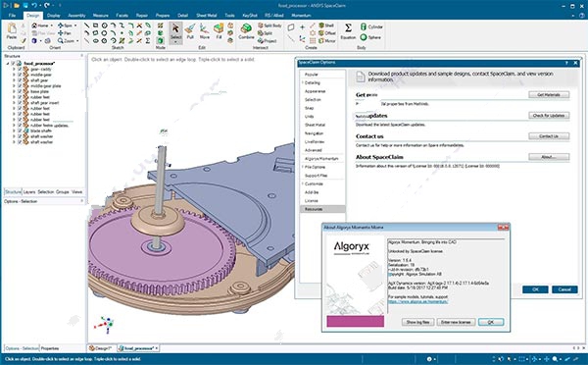Viewport: 588px width, 365px height.
Task: Switch to the Sheet Metal ribbon tab
Action: 206,16
